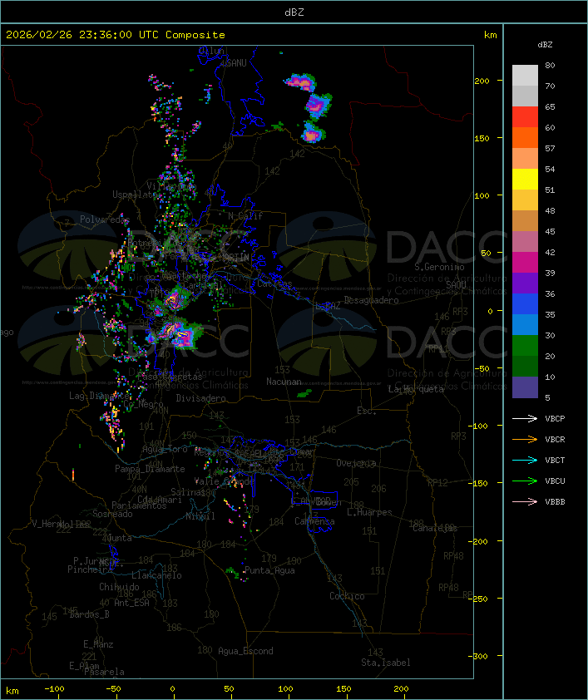Click the VBBB legend label
Viewport: 588px width, 700px height.
555,502
